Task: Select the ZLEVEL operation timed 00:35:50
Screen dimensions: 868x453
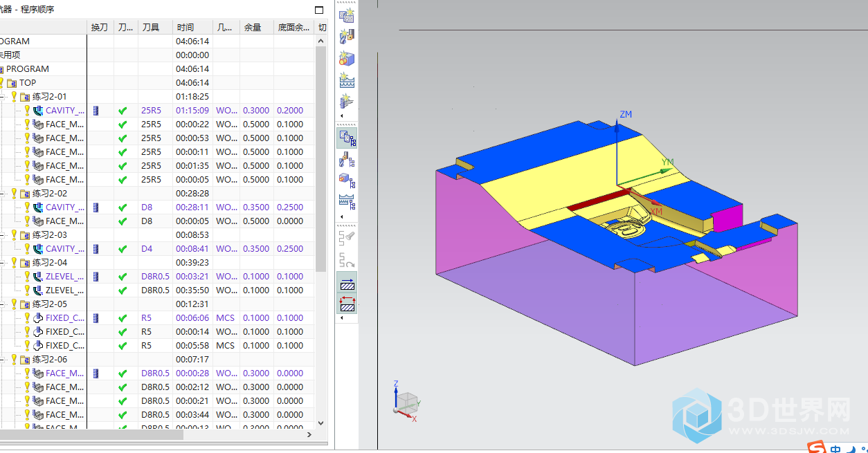Action: [x=65, y=290]
